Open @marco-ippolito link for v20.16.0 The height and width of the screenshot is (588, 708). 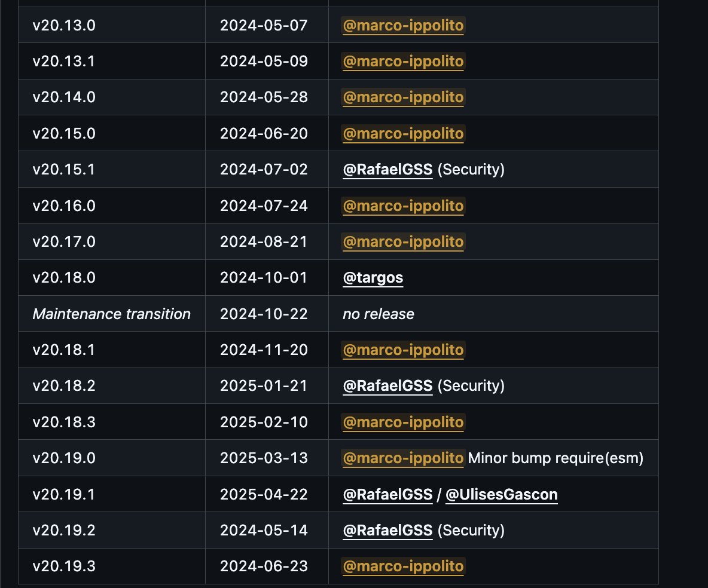click(x=403, y=206)
